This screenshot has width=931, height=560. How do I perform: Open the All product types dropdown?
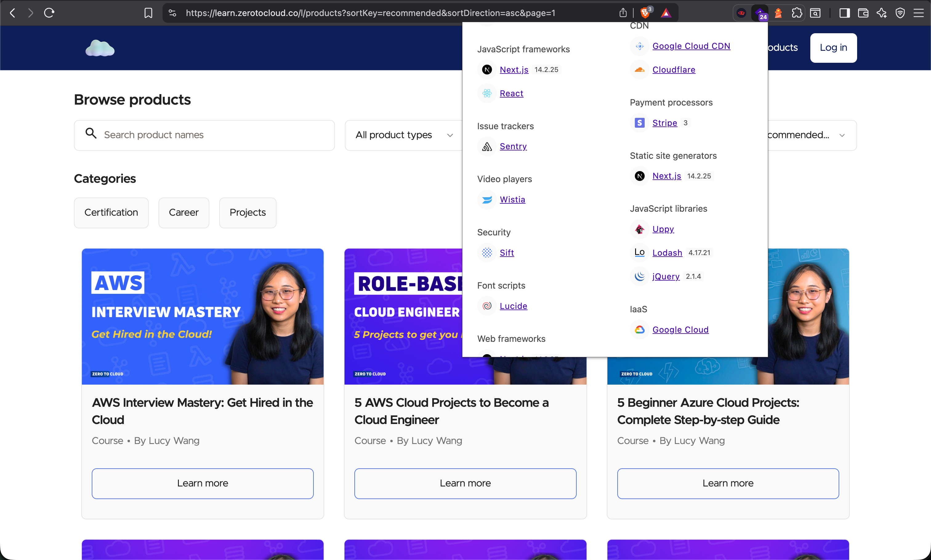point(404,135)
